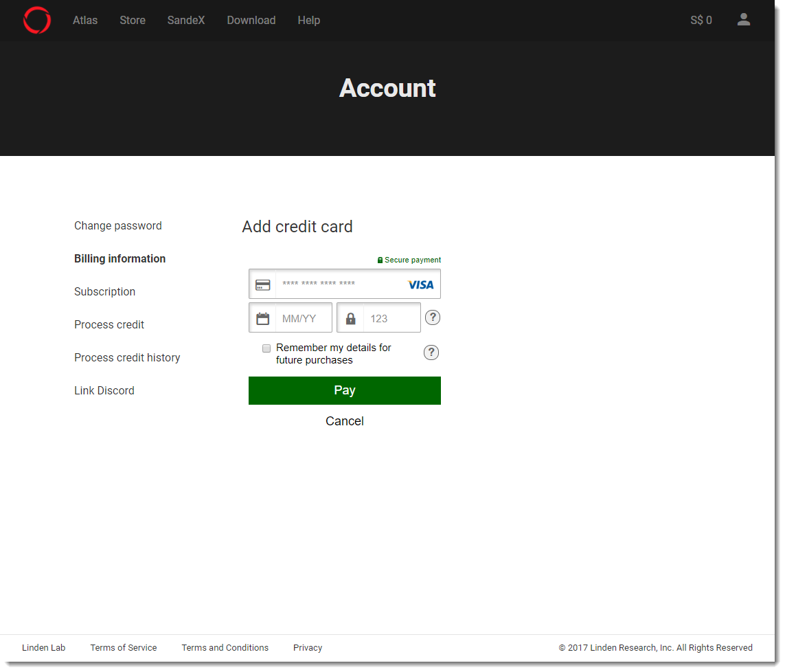
Task: Click the padlock icon in CVV field
Action: click(x=350, y=318)
